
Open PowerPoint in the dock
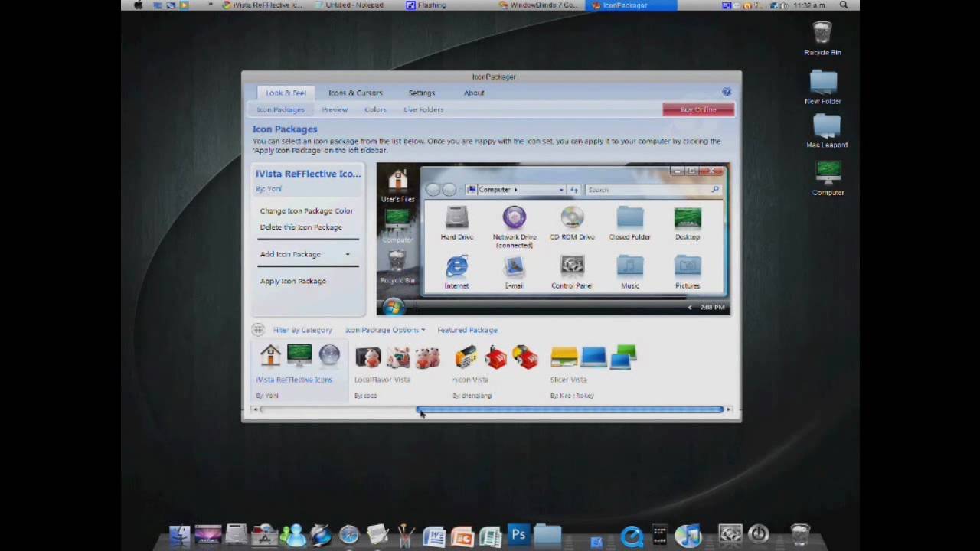point(462,535)
